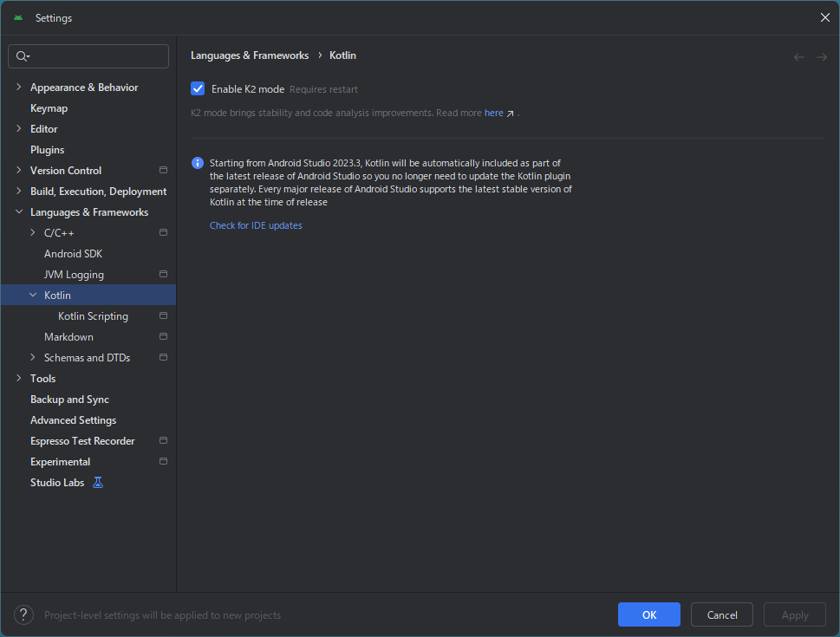Screen dimensions: 840x637
Task: Collapse the Kotlin node
Action: coord(33,296)
